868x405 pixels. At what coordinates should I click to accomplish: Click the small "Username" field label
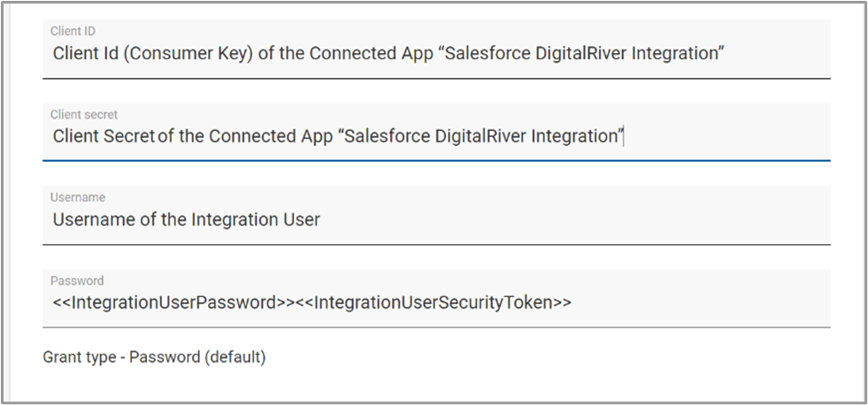pyautogui.click(x=74, y=197)
